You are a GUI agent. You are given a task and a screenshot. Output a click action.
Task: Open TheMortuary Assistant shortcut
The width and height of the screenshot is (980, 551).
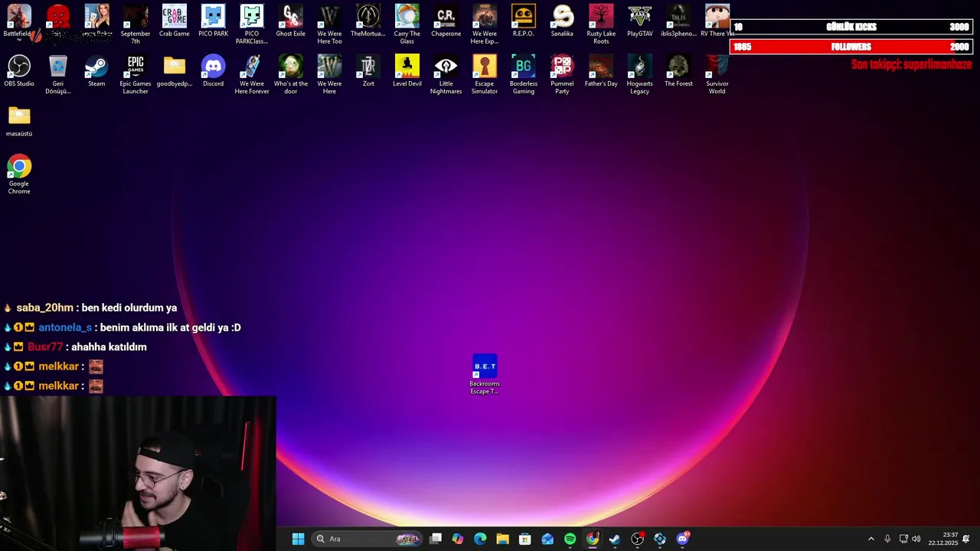click(x=368, y=21)
